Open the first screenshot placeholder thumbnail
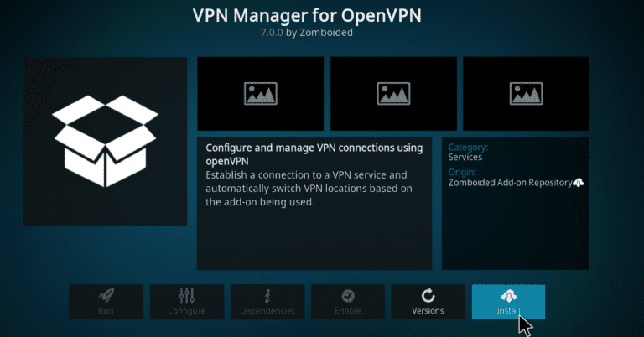The height and width of the screenshot is (337, 644). point(261,94)
